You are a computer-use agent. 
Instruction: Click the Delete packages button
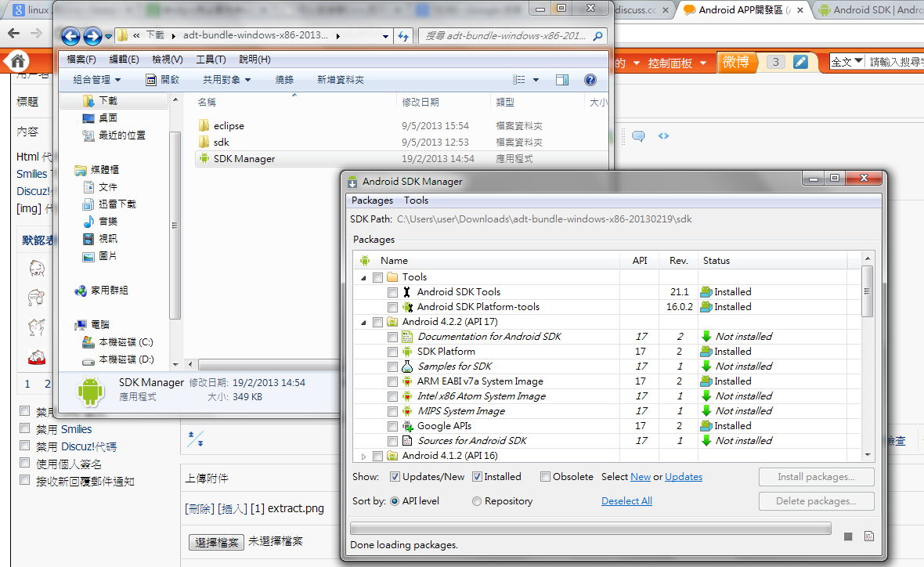pos(816,501)
